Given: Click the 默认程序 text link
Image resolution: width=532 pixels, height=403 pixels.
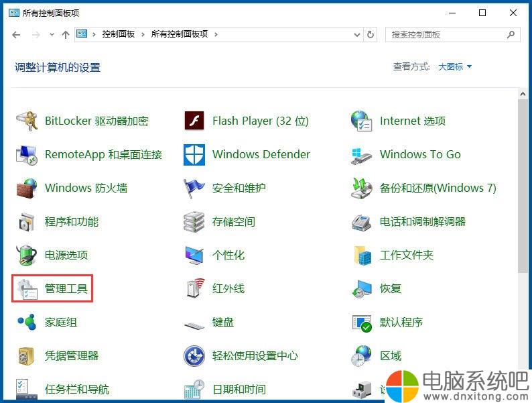Looking at the screenshot, I should pyautogui.click(x=401, y=322).
